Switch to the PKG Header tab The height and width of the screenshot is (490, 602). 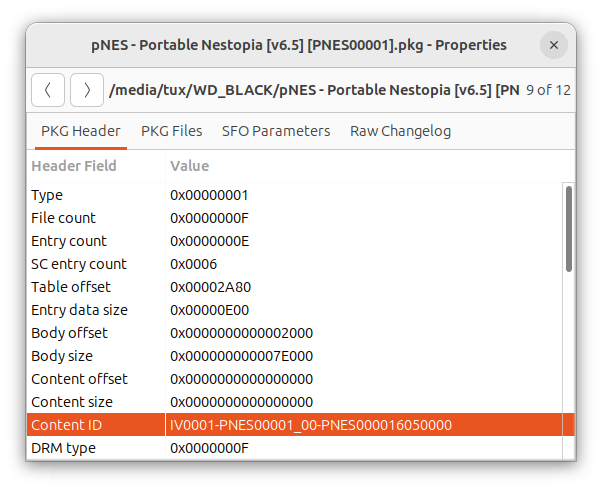[80, 131]
